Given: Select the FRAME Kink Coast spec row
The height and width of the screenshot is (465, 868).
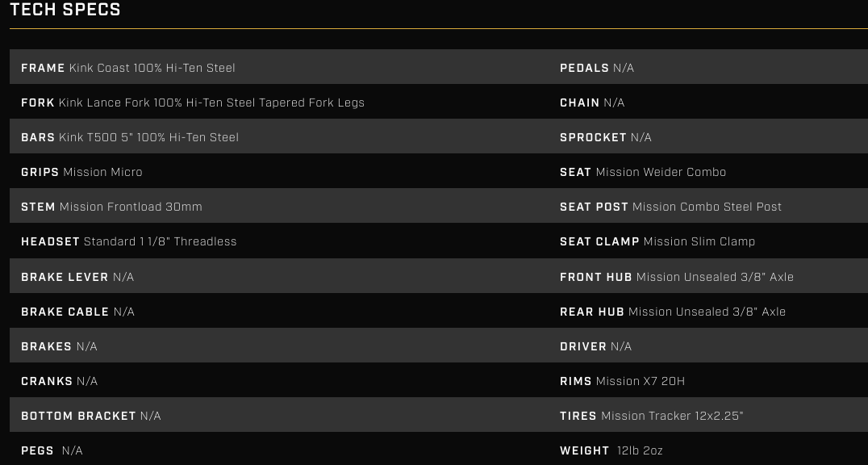Looking at the screenshot, I should click(128, 68).
